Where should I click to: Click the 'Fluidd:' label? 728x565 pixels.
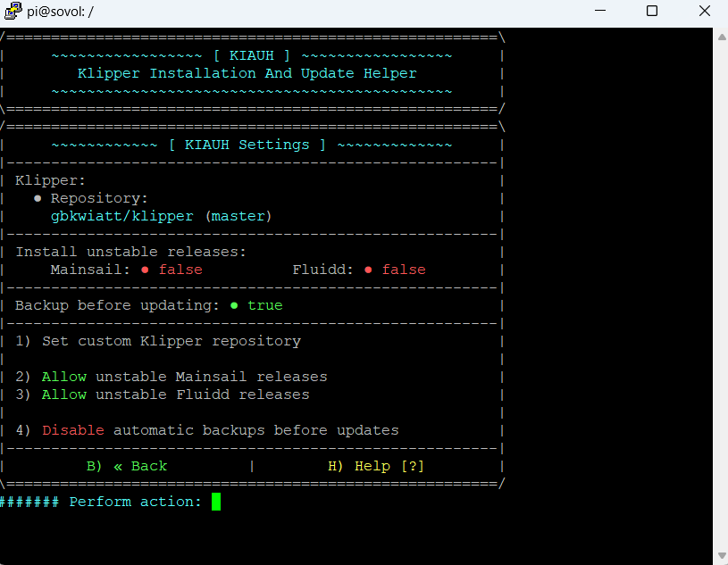pyautogui.click(x=323, y=270)
